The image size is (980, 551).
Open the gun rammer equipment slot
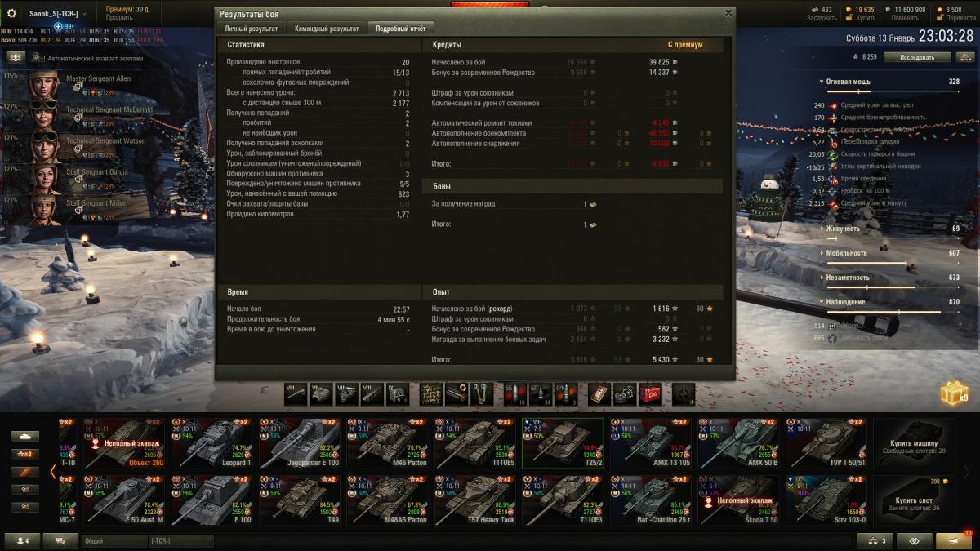(457, 393)
